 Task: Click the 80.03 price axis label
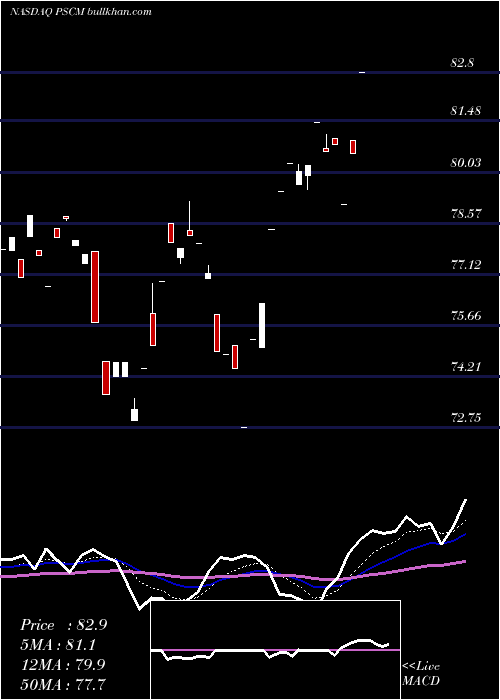click(x=466, y=162)
